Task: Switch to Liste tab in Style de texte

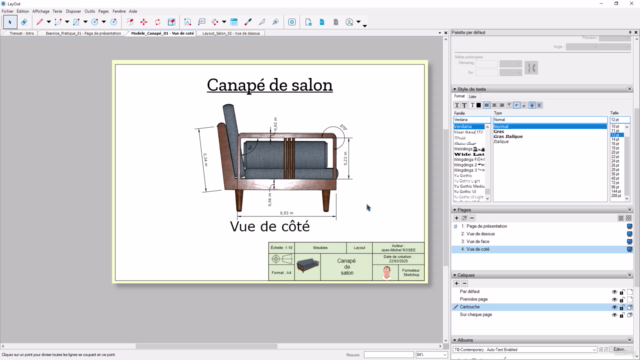Action: [x=472, y=97]
